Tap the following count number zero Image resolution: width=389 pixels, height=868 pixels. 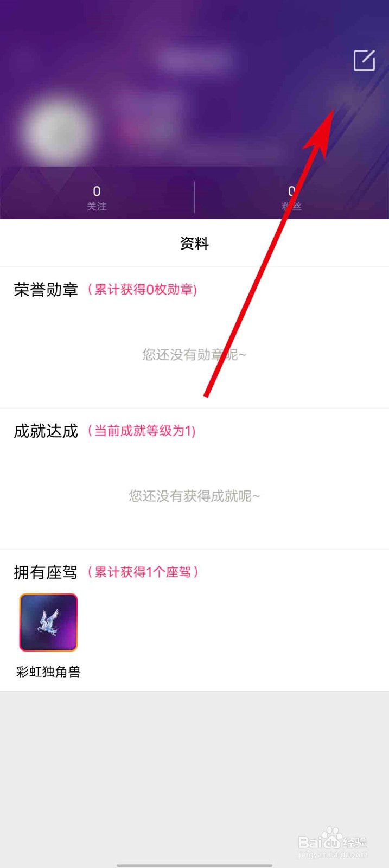97,192
